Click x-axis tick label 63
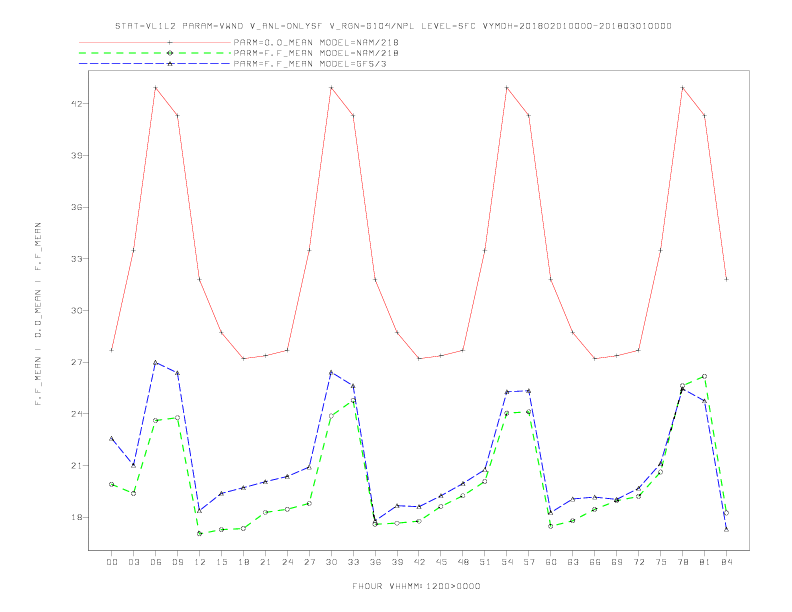This screenshot has height=612, width=792. point(573,562)
